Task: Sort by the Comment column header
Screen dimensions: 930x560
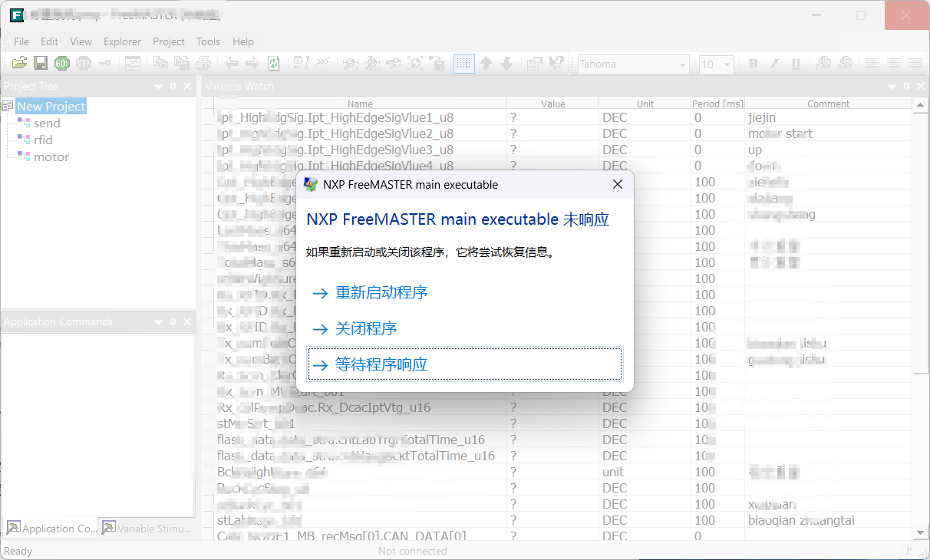Action: (x=828, y=104)
